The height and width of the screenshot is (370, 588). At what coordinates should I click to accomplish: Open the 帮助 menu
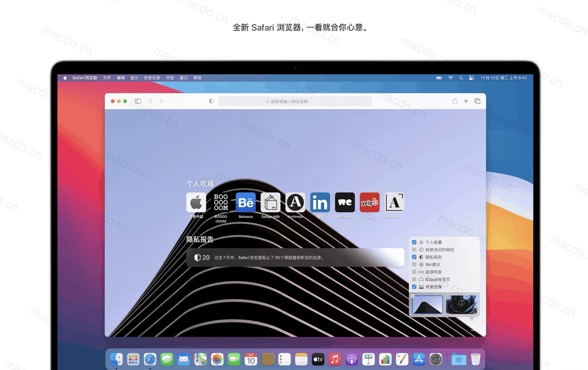pyautogui.click(x=197, y=78)
